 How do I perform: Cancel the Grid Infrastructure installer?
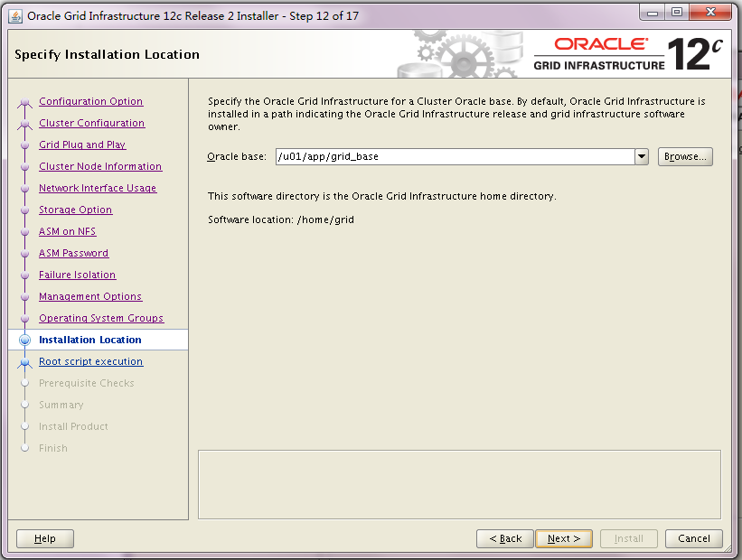coord(694,538)
